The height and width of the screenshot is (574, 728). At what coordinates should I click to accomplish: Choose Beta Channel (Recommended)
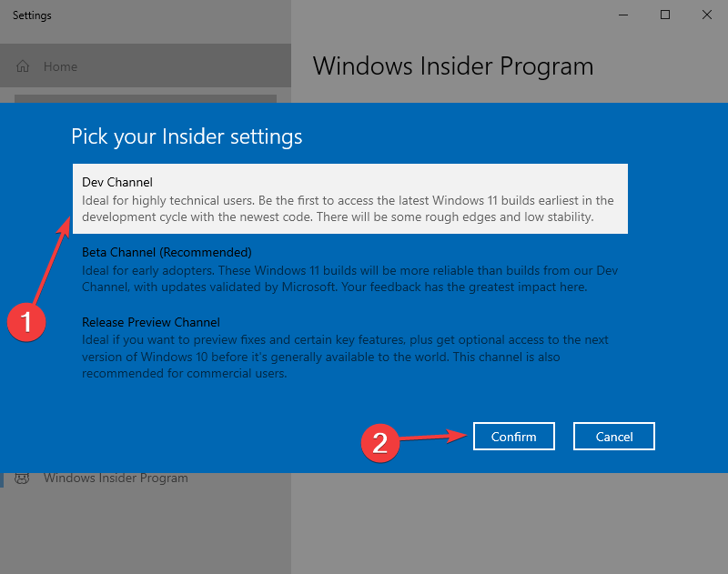tap(350, 269)
